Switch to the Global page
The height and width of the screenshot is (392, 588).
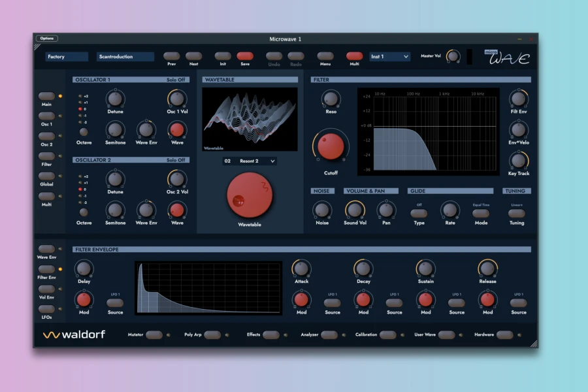tap(46, 176)
